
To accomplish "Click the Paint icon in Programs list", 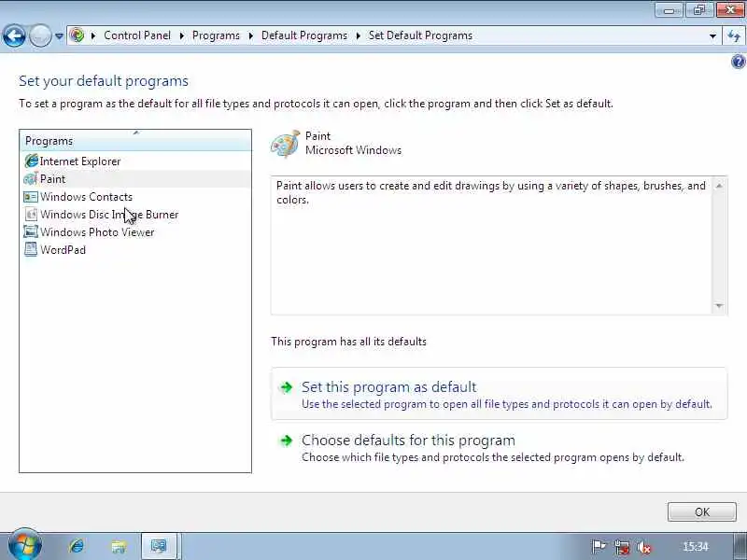I will pyautogui.click(x=31, y=179).
